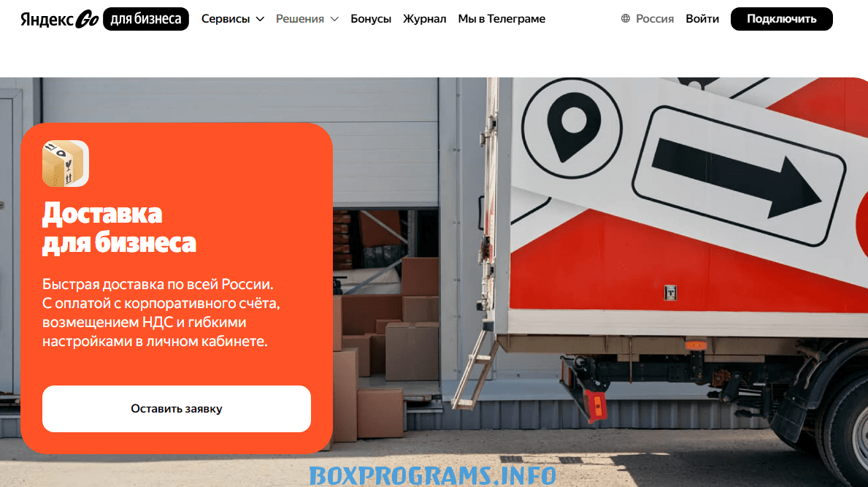Screen dimensions: 868x487
Task: Click the для бизнеса black badge
Action: [x=145, y=19]
